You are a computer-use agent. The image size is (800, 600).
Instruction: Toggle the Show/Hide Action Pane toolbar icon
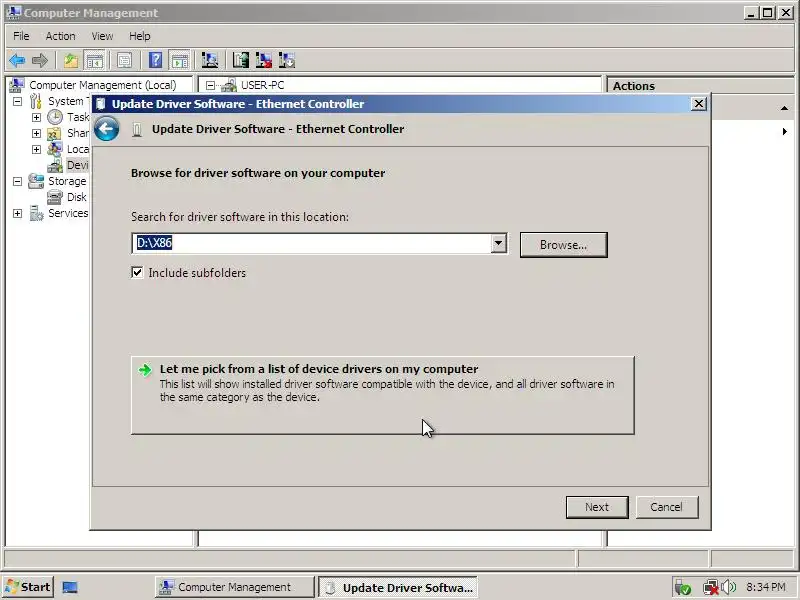[x=180, y=61]
